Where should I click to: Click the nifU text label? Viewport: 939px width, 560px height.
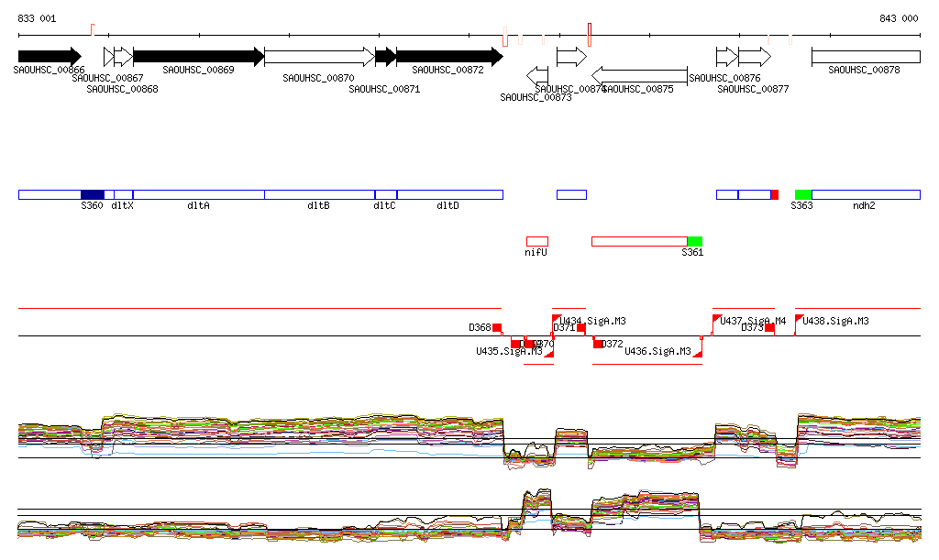(x=536, y=252)
